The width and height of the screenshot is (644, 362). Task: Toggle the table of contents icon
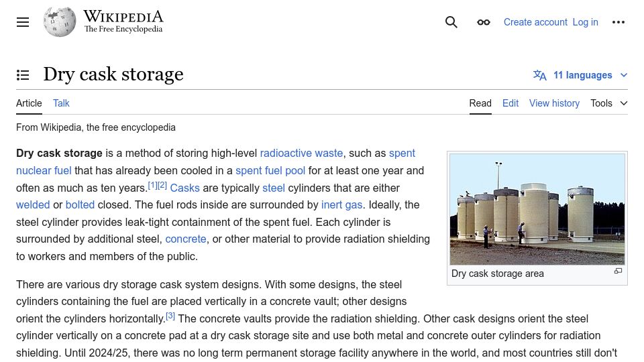click(23, 75)
